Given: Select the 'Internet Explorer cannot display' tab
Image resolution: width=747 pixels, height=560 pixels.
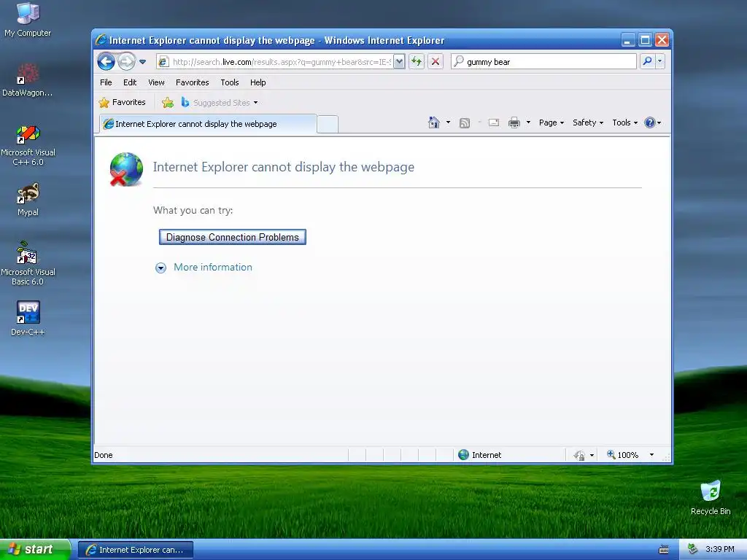Looking at the screenshot, I should coord(208,124).
